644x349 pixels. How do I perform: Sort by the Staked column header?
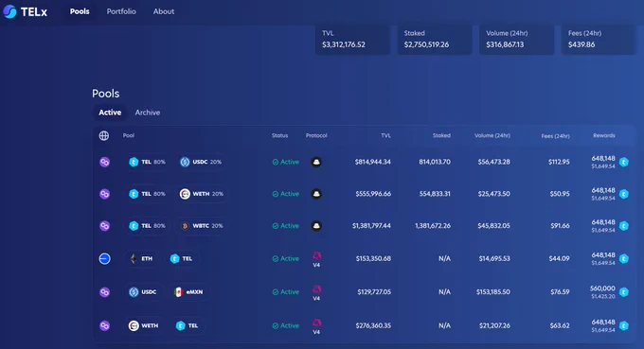click(x=441, y=135)
